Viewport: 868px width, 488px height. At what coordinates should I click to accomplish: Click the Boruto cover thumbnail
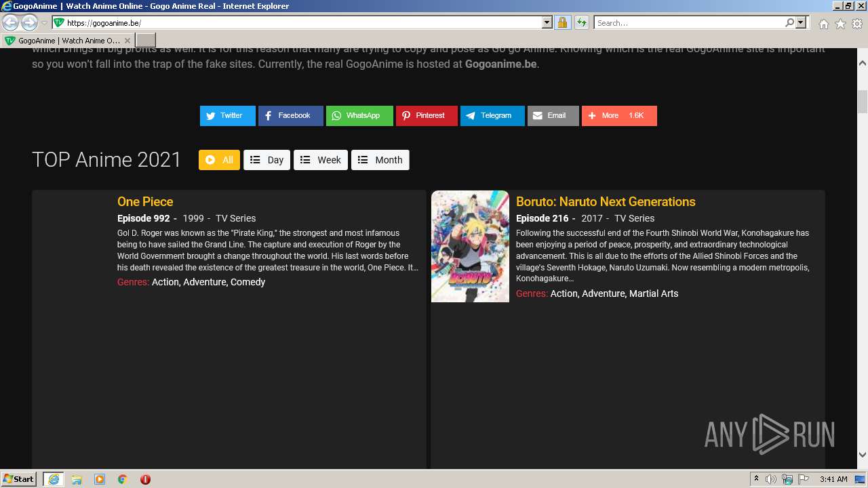470,246
